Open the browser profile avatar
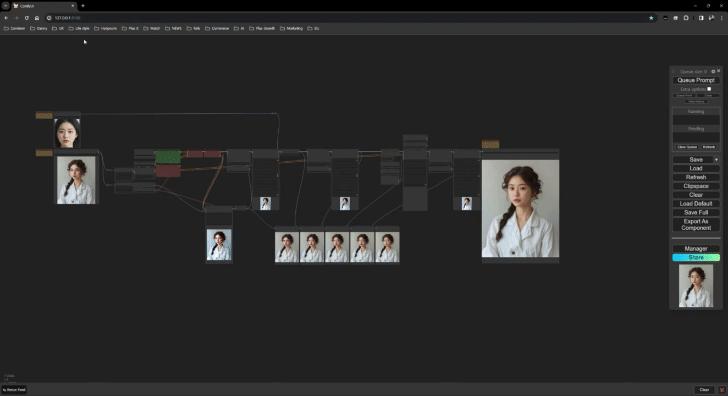Screen dimensions: 728x396 (x=711, y=18)
